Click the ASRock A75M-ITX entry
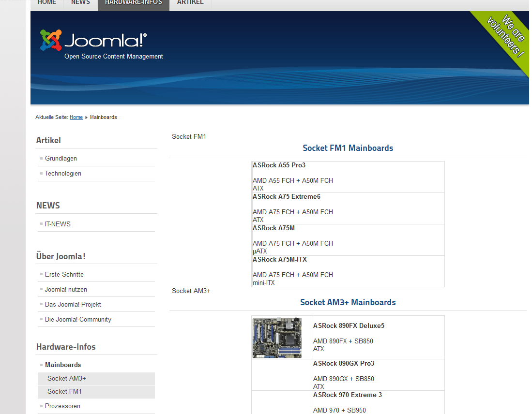 pyautogui.click(x=280, y=259)
